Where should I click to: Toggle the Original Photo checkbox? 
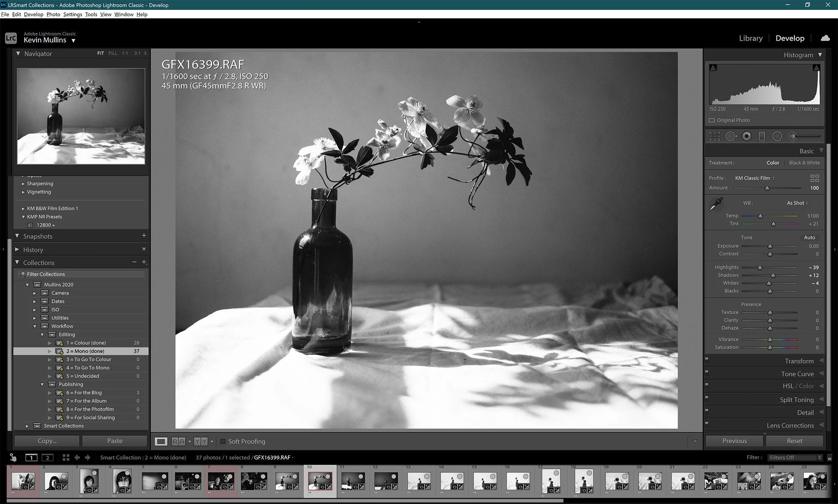point(711,120)
